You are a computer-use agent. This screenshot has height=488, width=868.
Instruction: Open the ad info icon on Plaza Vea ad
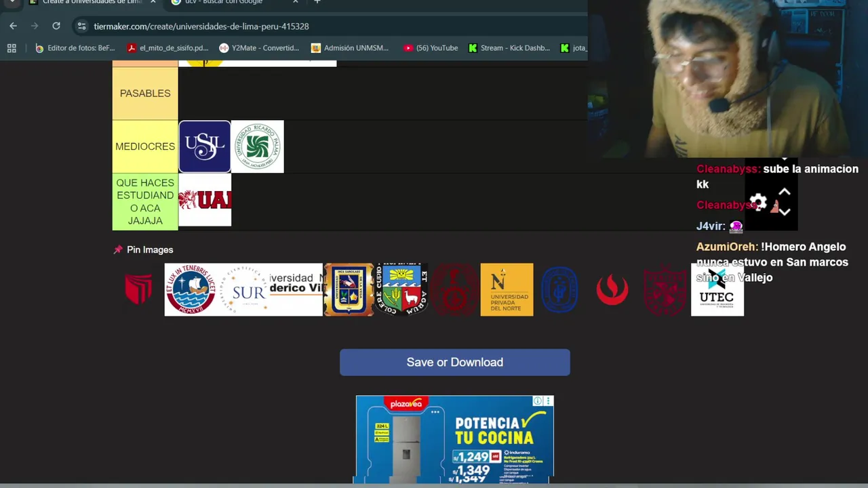pyautogui.click(x=538, y=401)
